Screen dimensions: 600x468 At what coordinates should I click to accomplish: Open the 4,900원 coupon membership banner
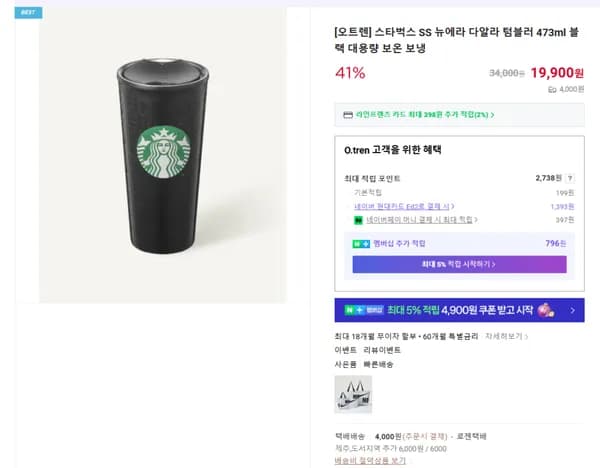click(x=459, y=310)
